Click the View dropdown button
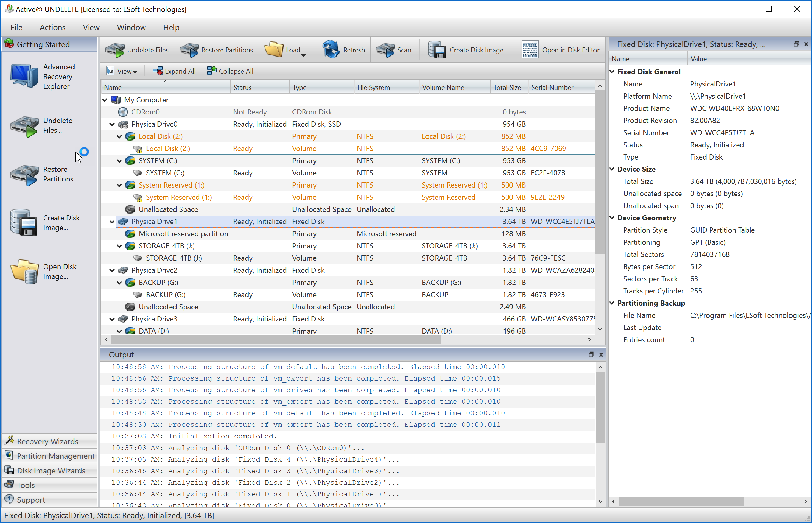This screenshot has height=523, width=812. click(121, 71)
